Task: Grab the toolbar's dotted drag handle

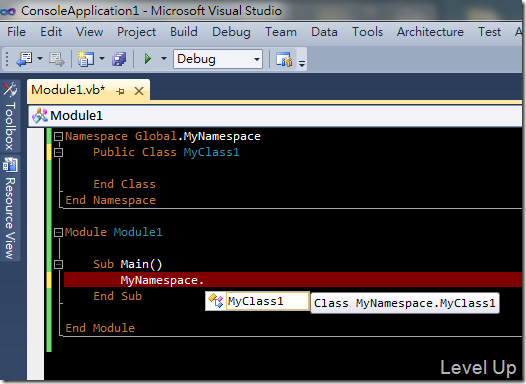Action: coord(7,59)
